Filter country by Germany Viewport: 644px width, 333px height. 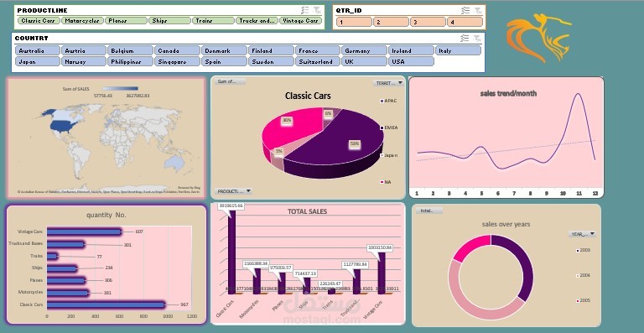tap(364, 50)
